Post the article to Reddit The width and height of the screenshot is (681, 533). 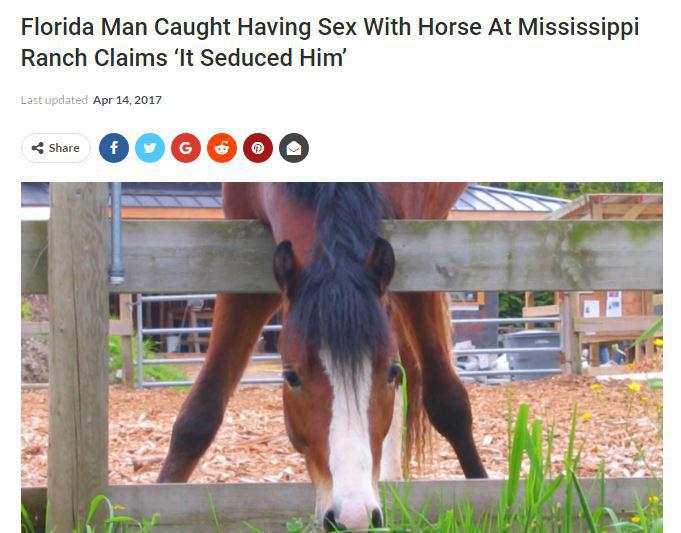coord(222,148)
